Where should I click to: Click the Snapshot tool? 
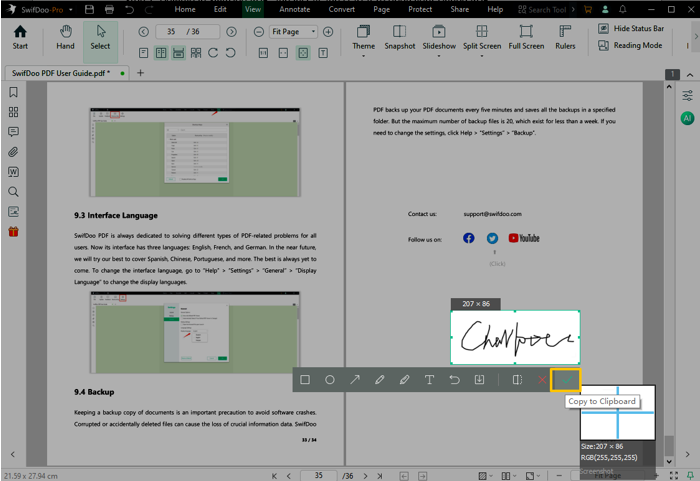click(x=400, y=38)
